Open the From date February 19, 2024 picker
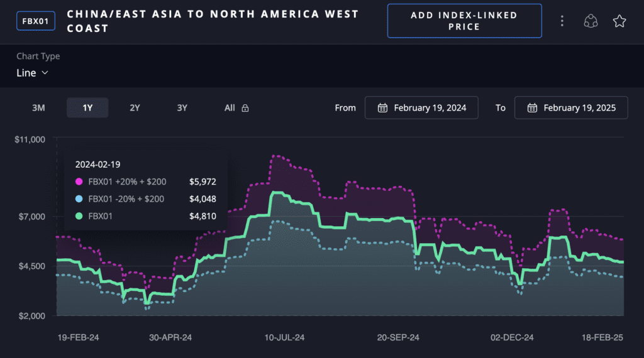 pyautogui.click(x=421, y=108)
